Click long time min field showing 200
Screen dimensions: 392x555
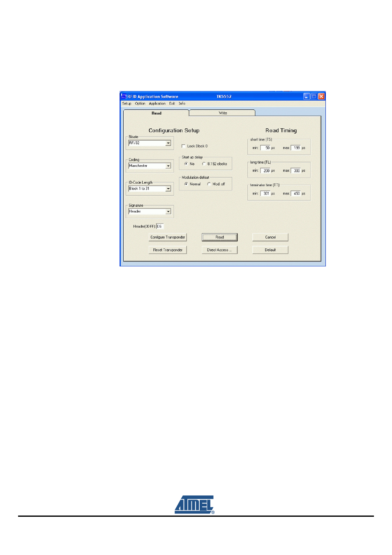pyautogui.click(x=265, y=171)
